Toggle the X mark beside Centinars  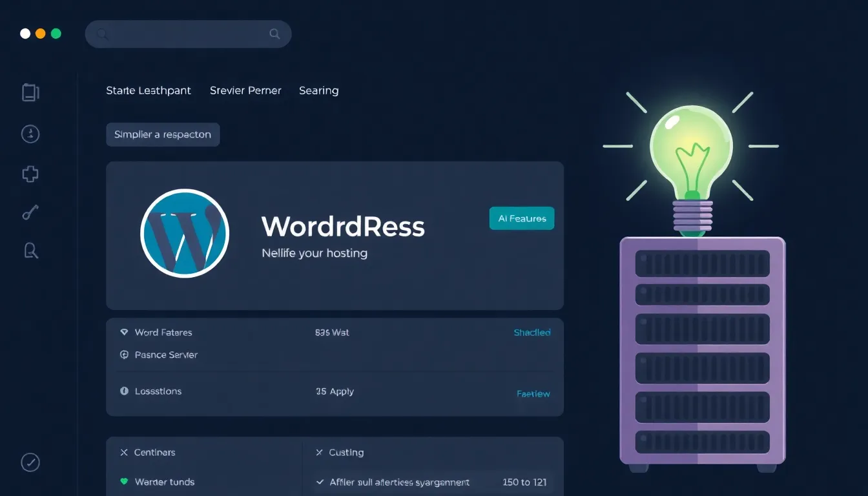point(124,453)
